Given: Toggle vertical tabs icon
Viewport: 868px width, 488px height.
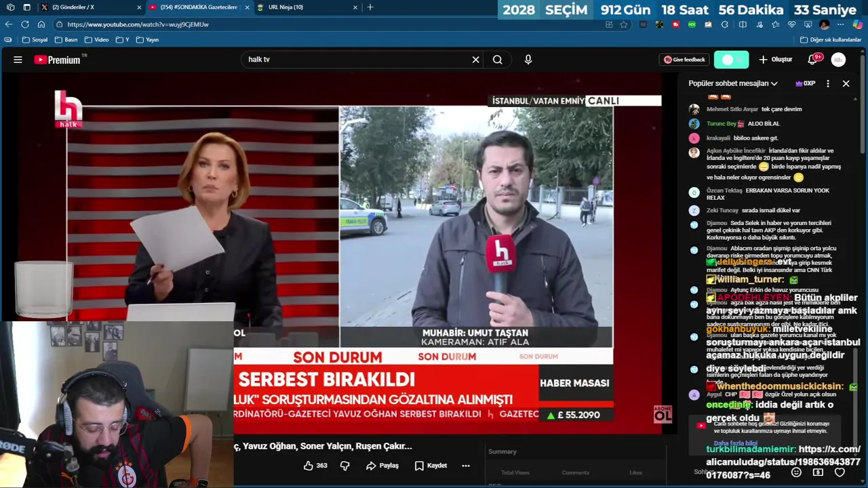Looking at the screenshot, I should 26,7.
